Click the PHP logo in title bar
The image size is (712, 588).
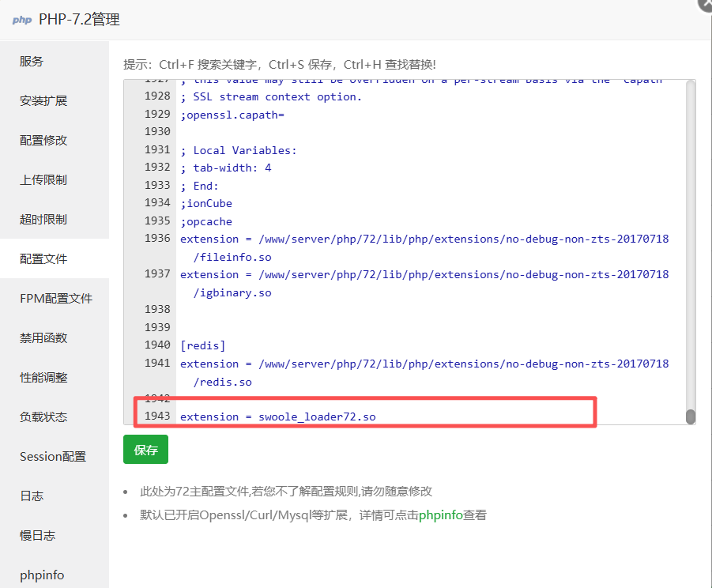click(21, 20)
